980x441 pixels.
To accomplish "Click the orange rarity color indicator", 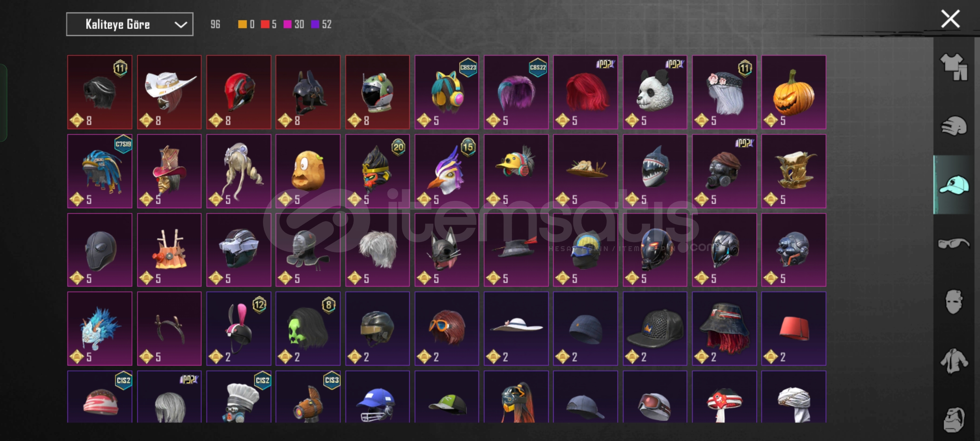I will [243, 24].
